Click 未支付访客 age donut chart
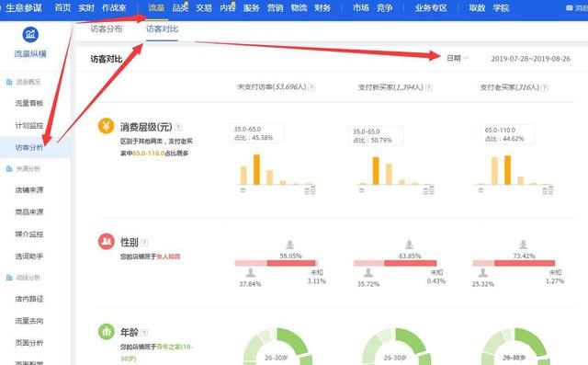 (x=277, y=347)
